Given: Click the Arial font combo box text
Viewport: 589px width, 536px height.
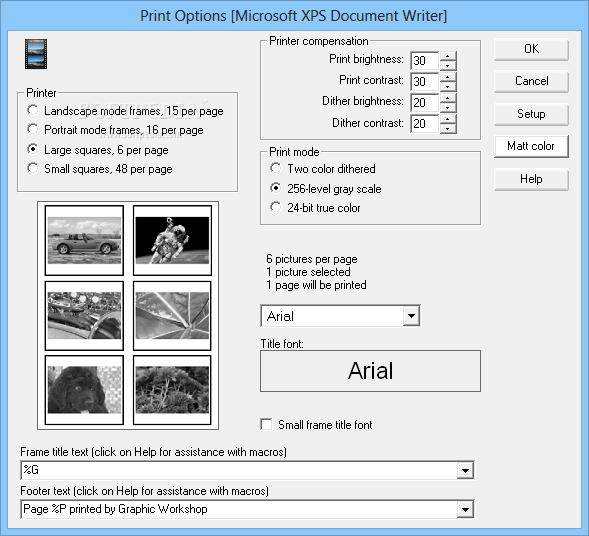Looking at the screenshot, I should 332,316.
